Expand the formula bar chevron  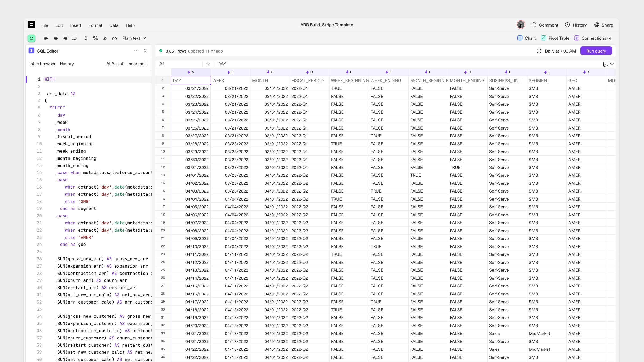pos(612,64)
